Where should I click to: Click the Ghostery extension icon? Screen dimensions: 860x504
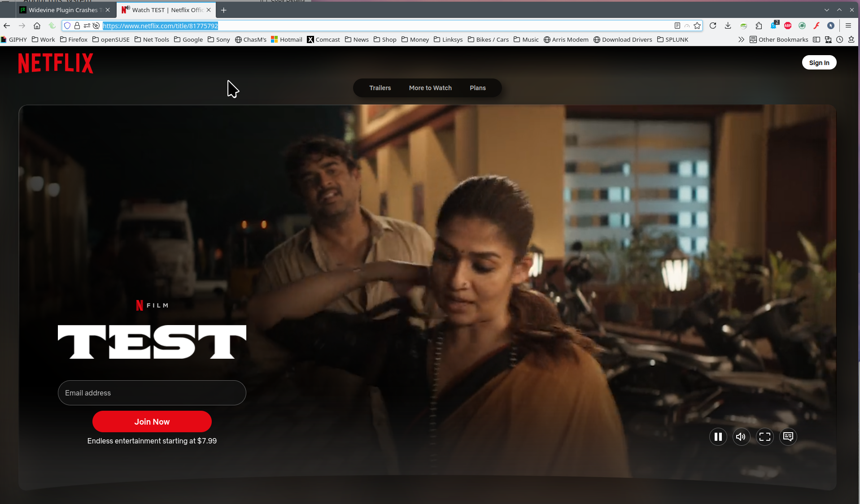774,26
